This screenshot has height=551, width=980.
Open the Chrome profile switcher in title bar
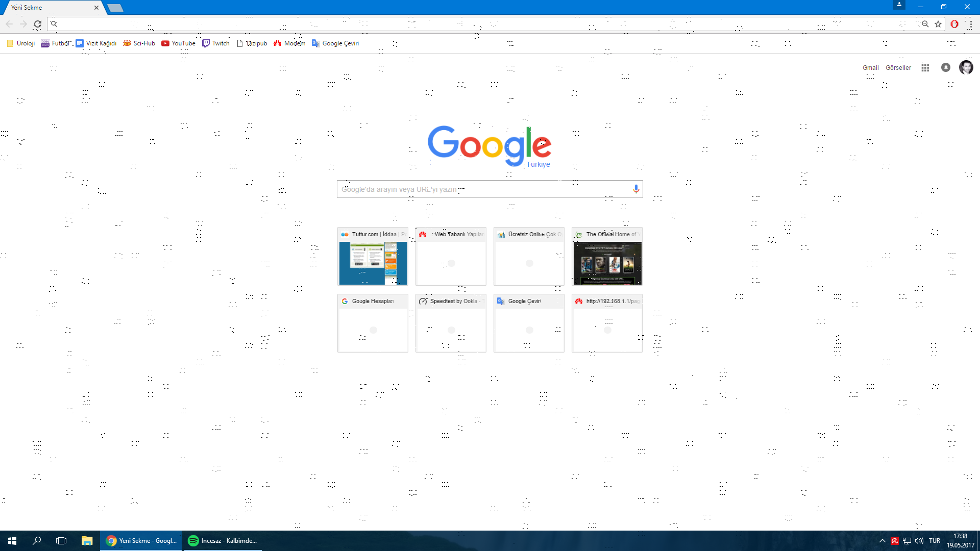(899, 5)
